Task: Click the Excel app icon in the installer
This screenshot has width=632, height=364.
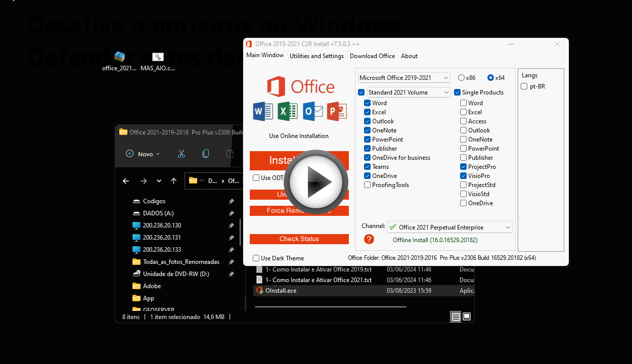Action: tap(287, 111)
